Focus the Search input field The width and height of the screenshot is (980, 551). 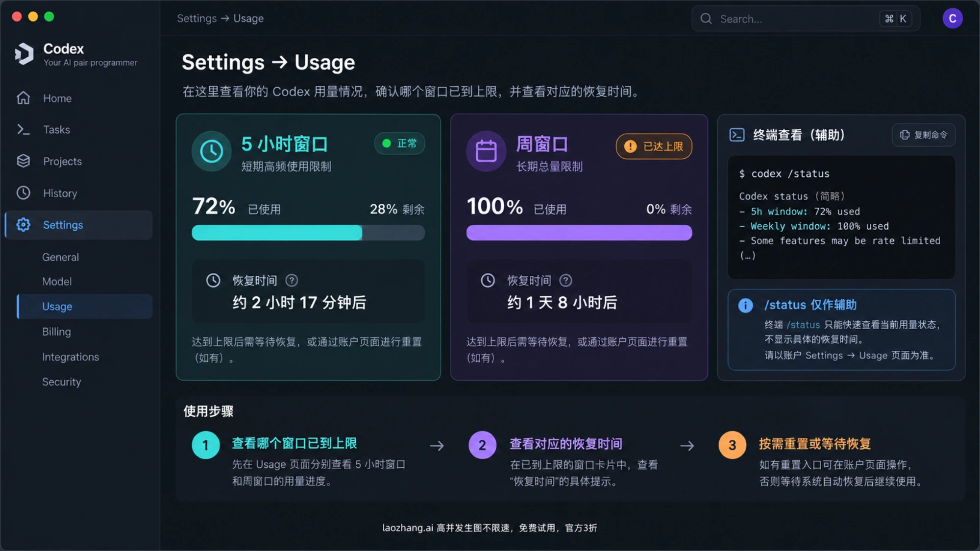[x=806, y=19]
